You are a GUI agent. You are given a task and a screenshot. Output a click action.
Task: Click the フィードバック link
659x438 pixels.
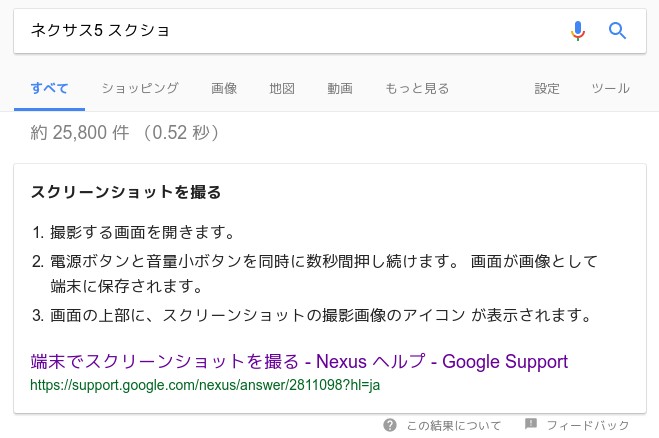coord(588,425)
